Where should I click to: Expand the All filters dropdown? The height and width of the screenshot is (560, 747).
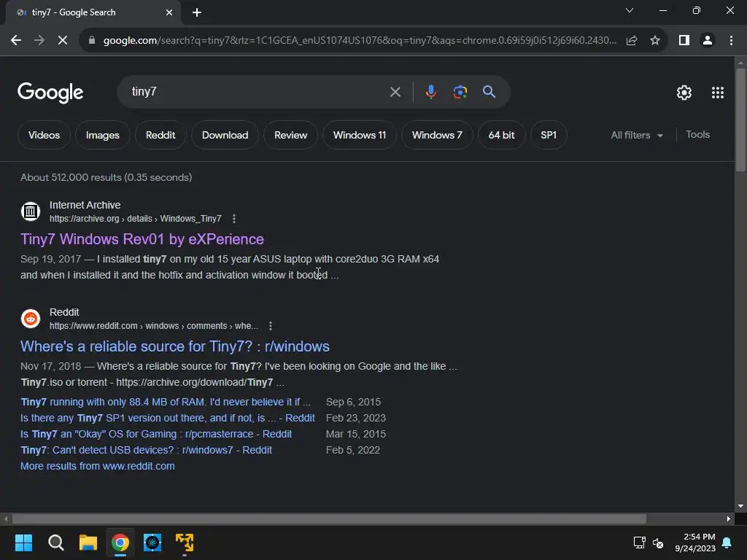[637, 135]
